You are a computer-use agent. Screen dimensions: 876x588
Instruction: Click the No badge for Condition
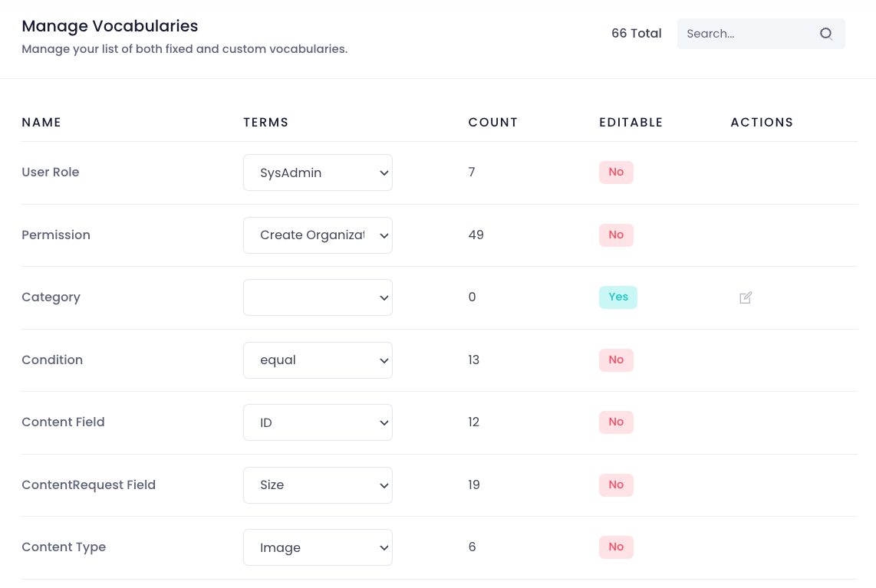point(616,360)
